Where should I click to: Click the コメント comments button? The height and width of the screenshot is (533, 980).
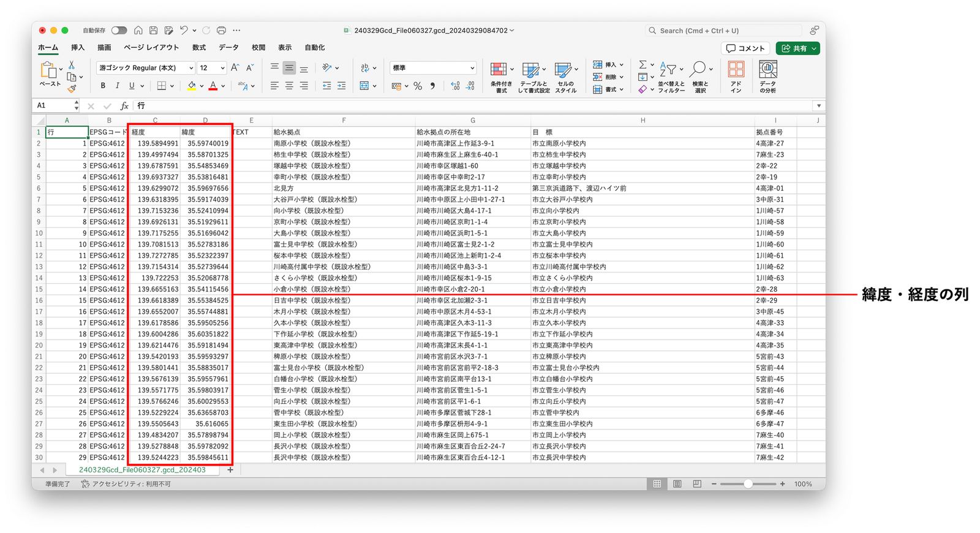[745, 48]
